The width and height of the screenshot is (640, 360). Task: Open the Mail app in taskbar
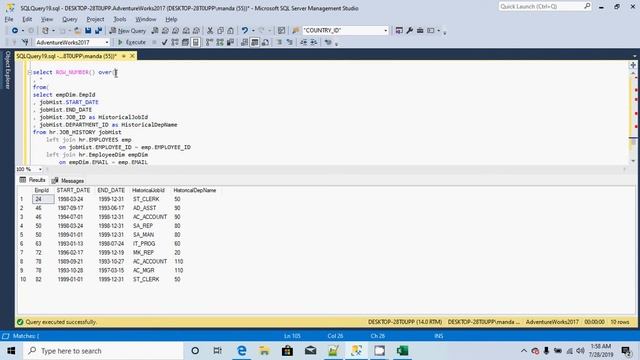[310, 351]
